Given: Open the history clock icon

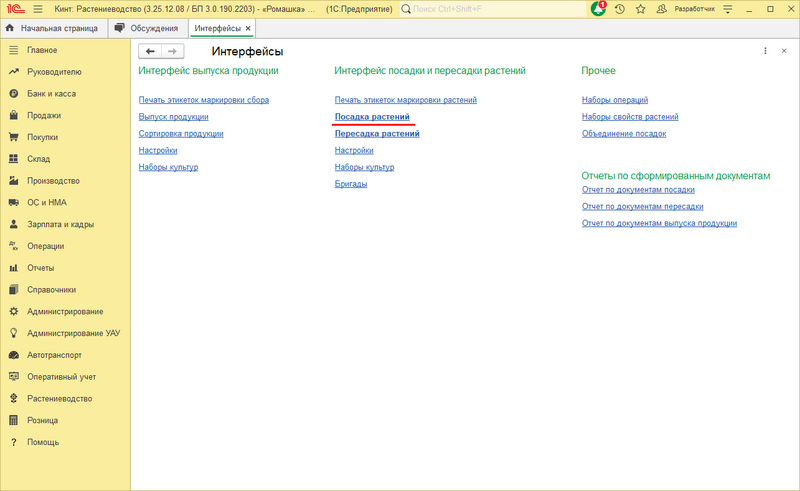Looking at the screenshot, I should (x=619, y=9).
